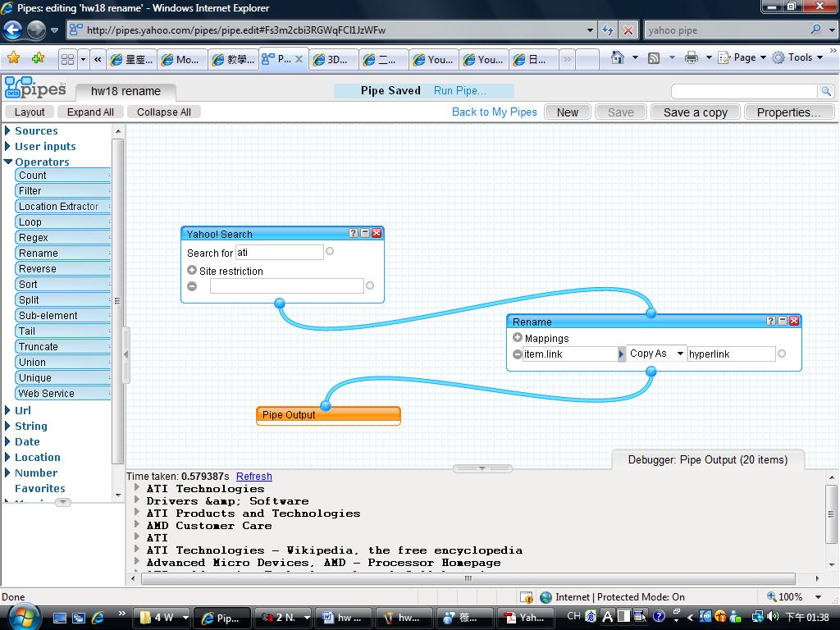Open the address bar history dropdown
The width and height of the screenshot is (840, 630).
[590, 30]
